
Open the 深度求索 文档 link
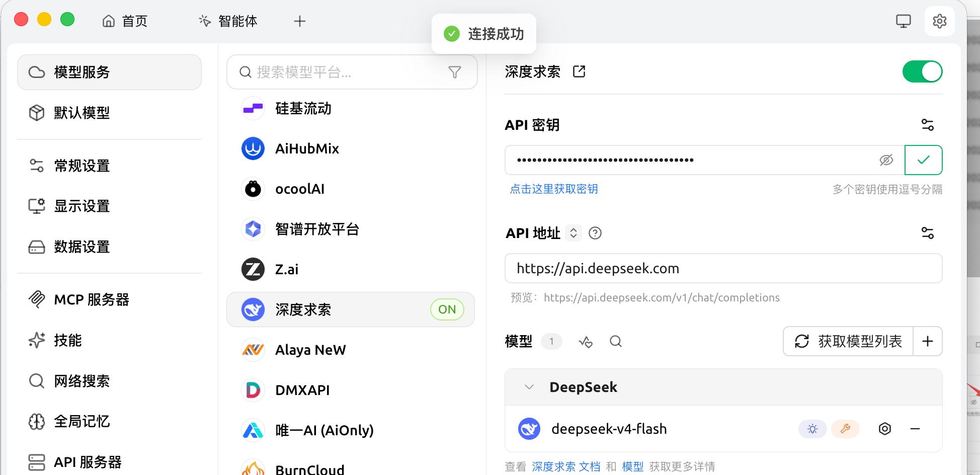566,466
